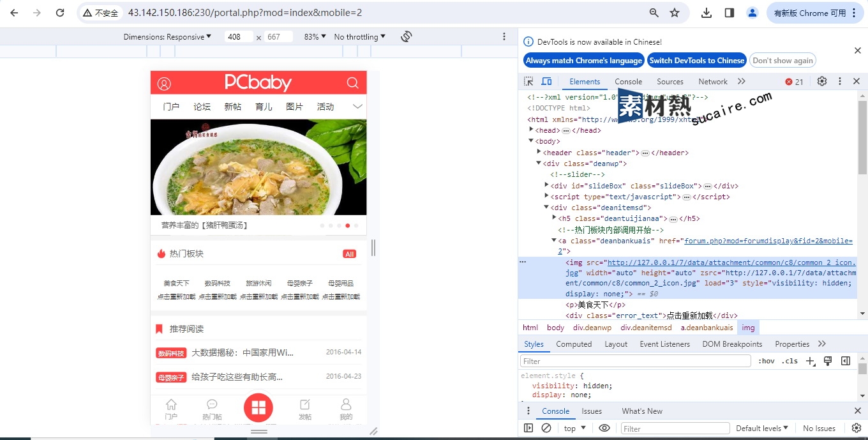Toggle the :hov element state panel
Image resolution: width=868 pixels, height=440 pixels.
(x=767, y=361)
